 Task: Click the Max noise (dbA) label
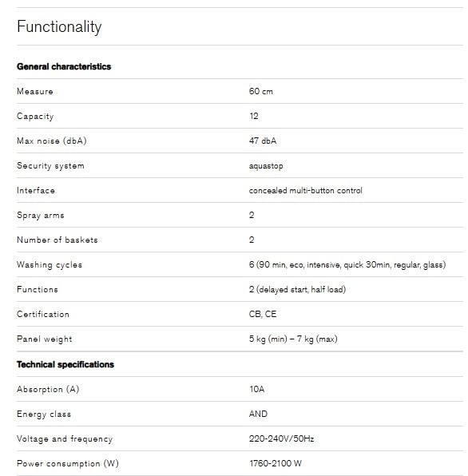(52, 141)
